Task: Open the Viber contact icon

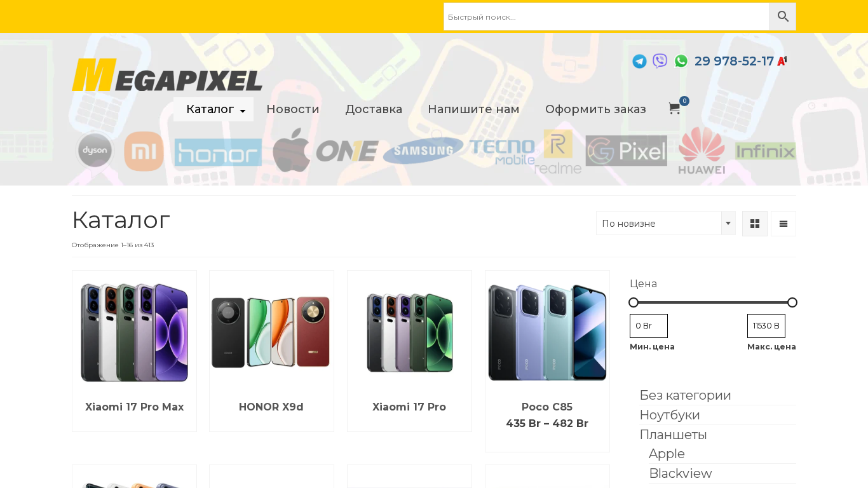Action: tap(660, 62)
